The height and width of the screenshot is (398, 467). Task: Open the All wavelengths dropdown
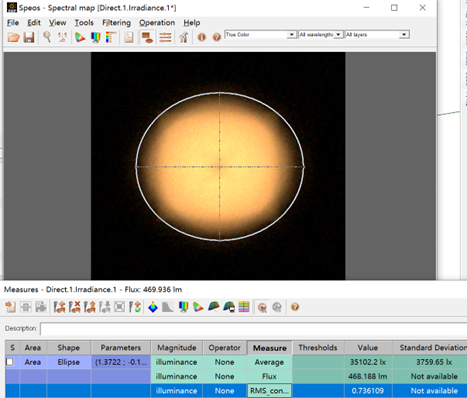pyautogui.click(x=338, y=35)
